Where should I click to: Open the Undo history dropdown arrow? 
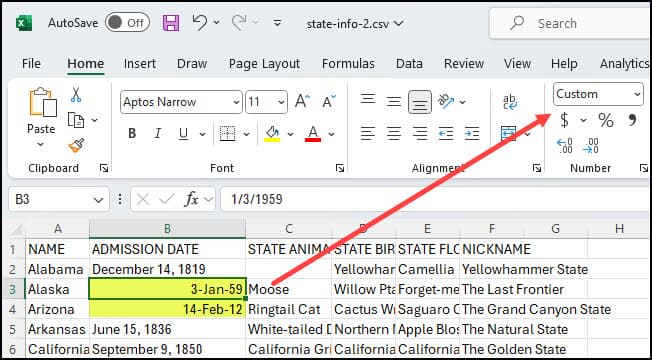coord(216,22)
